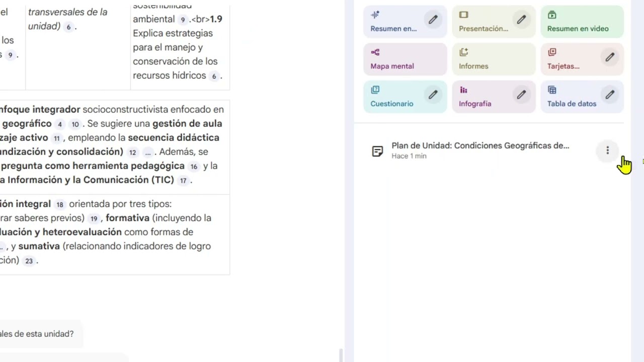Open citation 11 after 'zaje activo'

click(x=56, y=138)
